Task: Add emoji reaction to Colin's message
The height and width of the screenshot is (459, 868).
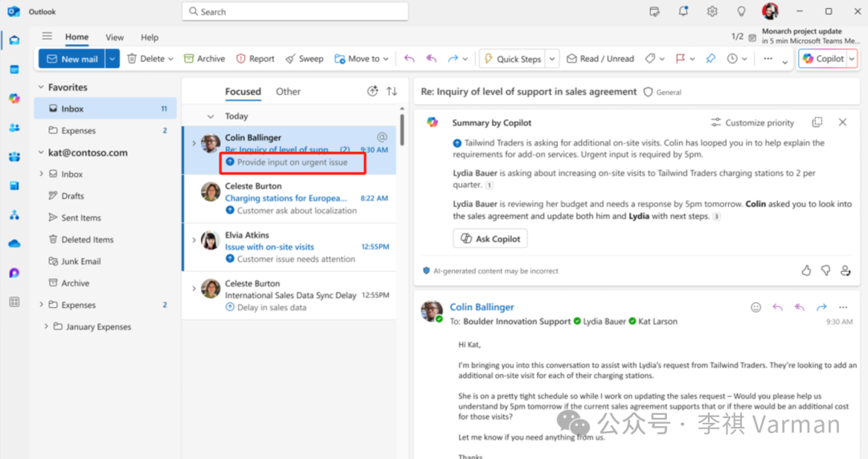Action: [755, 307]
